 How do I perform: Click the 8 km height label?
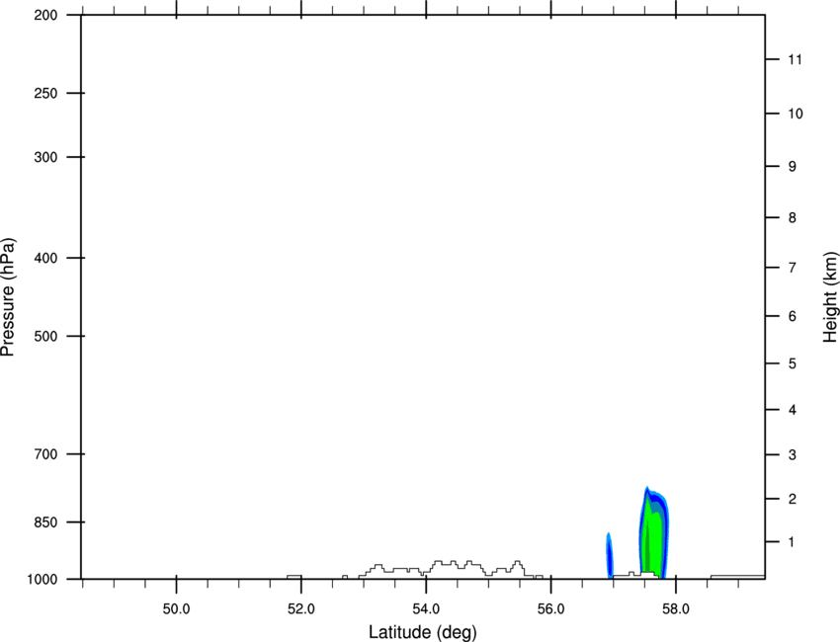pos(793,217)
